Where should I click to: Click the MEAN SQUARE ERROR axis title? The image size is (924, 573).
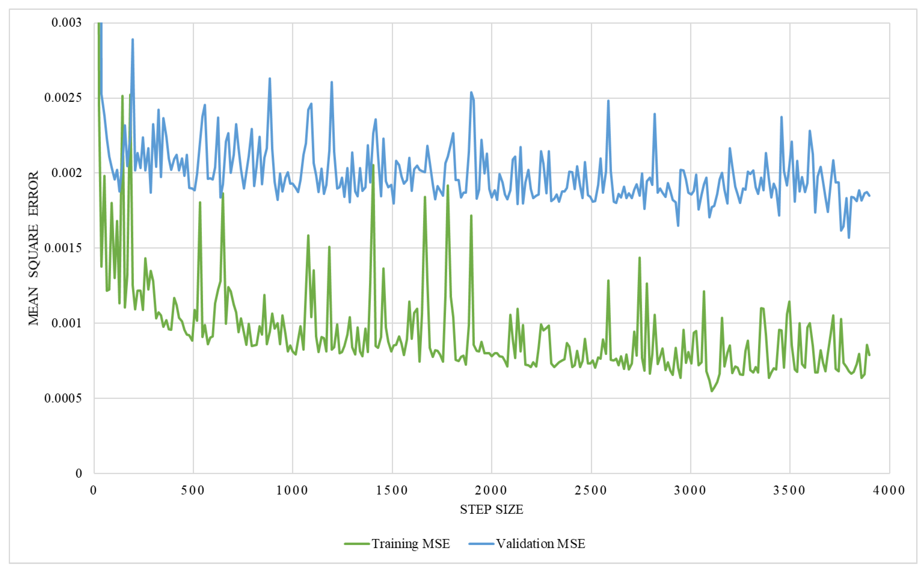[x=33, y=248]
